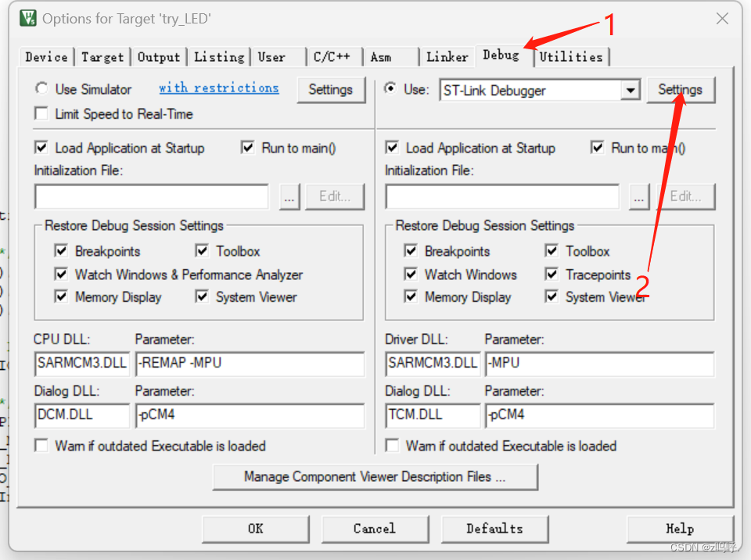Open the Utilities tab
751x560 pixels.
[x=571, y=57]
